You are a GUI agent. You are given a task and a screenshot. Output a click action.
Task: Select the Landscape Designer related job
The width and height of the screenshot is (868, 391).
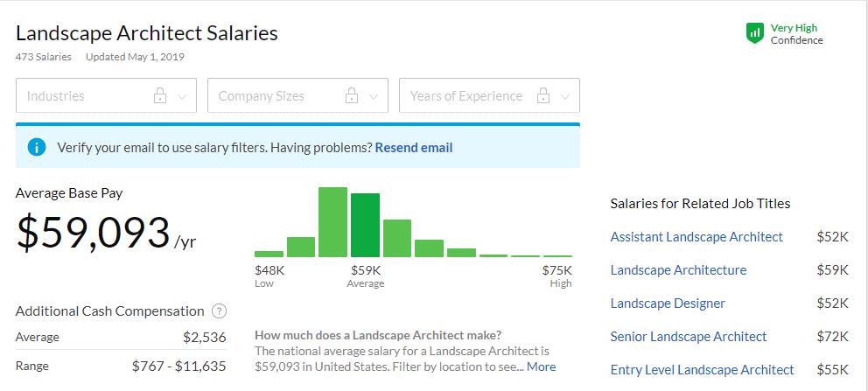[x=668, y=304]
